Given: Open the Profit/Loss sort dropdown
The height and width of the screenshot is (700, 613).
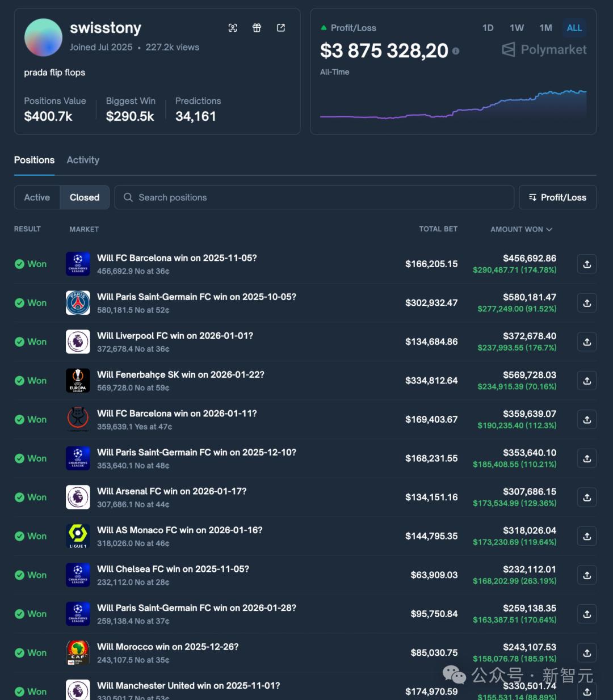Looking at the screenshot, I should point(557,197).
